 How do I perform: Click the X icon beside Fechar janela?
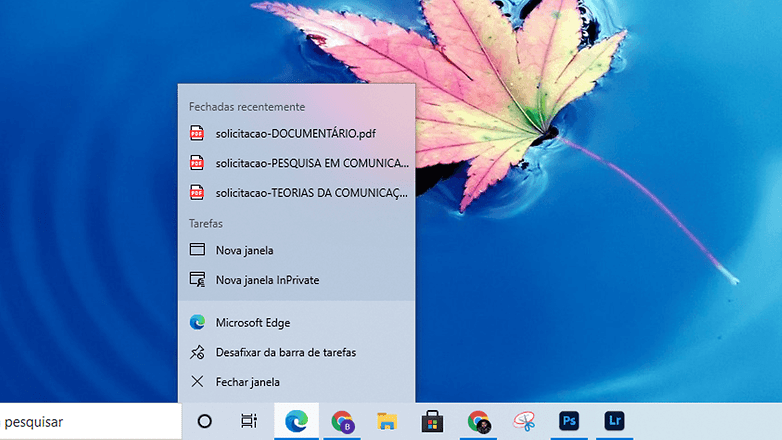coord(197,382)
